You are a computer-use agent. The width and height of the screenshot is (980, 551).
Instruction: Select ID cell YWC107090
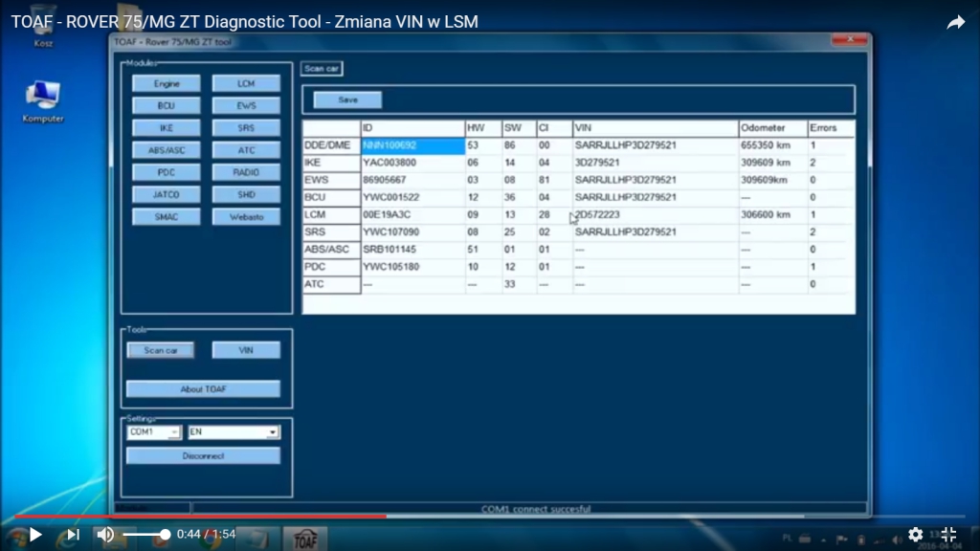pos(413,231)
